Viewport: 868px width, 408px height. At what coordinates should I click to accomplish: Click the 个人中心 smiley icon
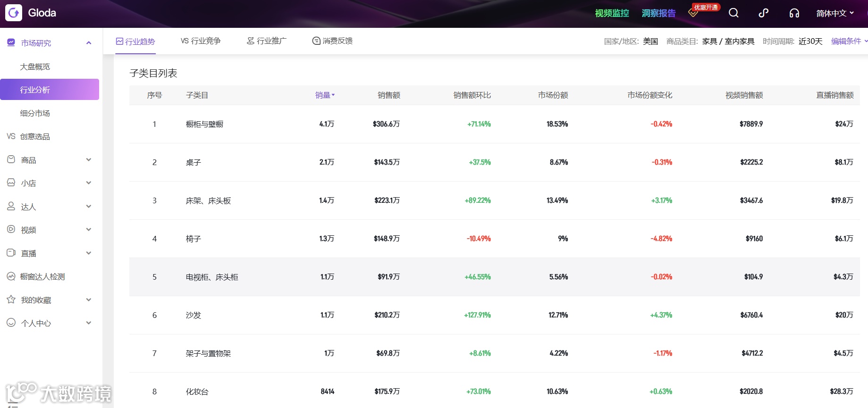click(11, 323)
